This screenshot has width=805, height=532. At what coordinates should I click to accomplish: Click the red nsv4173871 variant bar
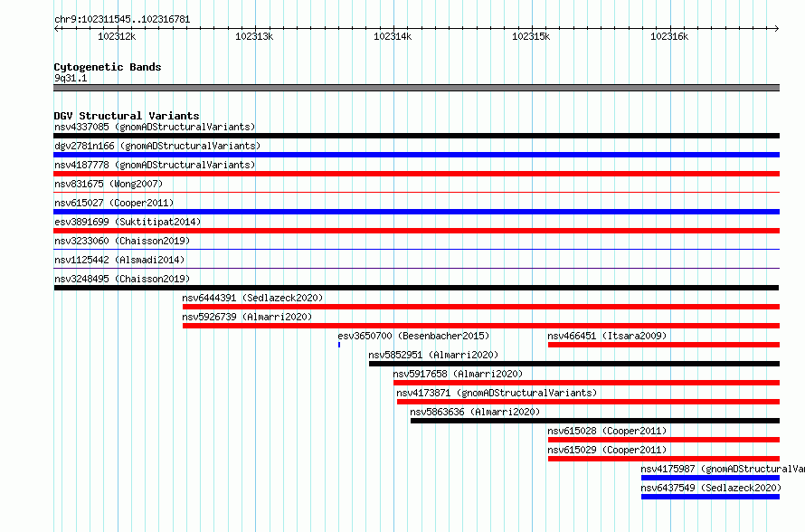point(588,402)
